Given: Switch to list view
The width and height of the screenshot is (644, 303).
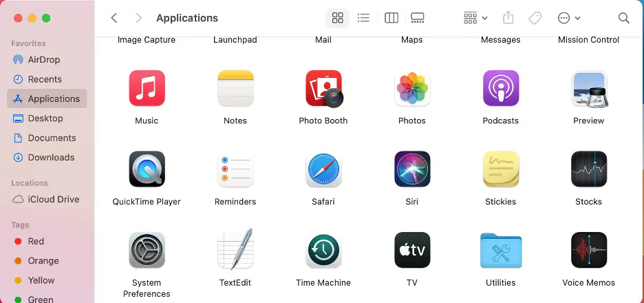Looking at the screenshot, I should [x=363, y=18].
